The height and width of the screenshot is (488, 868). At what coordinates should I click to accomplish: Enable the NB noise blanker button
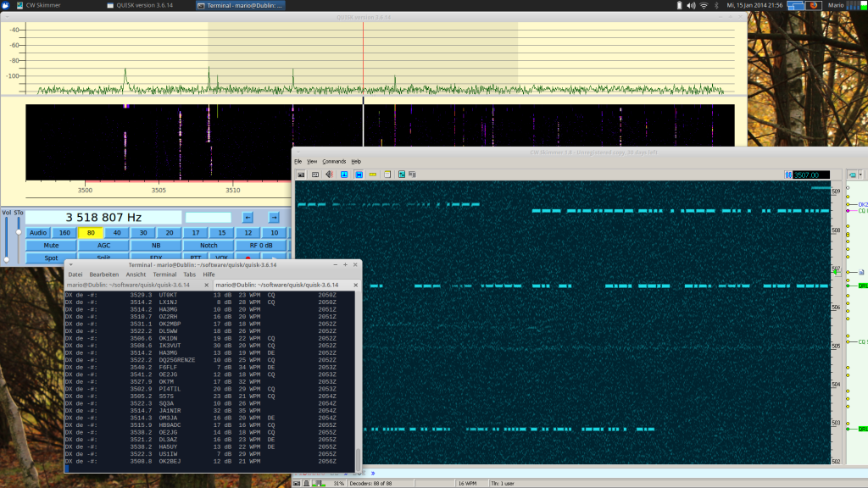(x=156, y=246)
